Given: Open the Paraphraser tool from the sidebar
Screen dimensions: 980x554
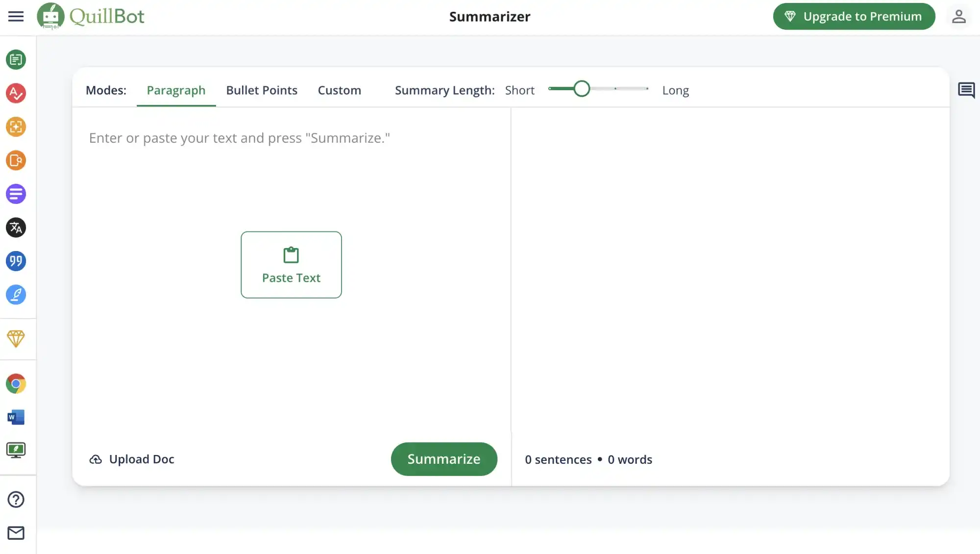Looking at the screenshot, I should click(16, 60).
